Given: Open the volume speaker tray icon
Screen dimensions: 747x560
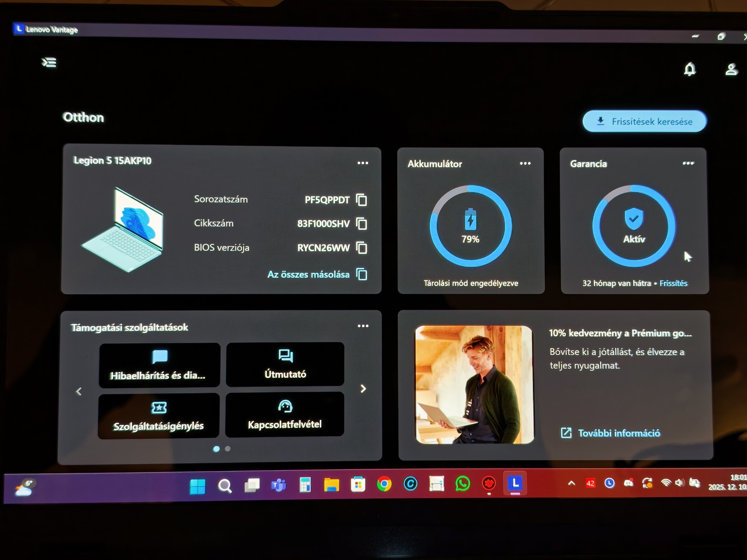Looking at the screenshot, I should click(680, 482).
